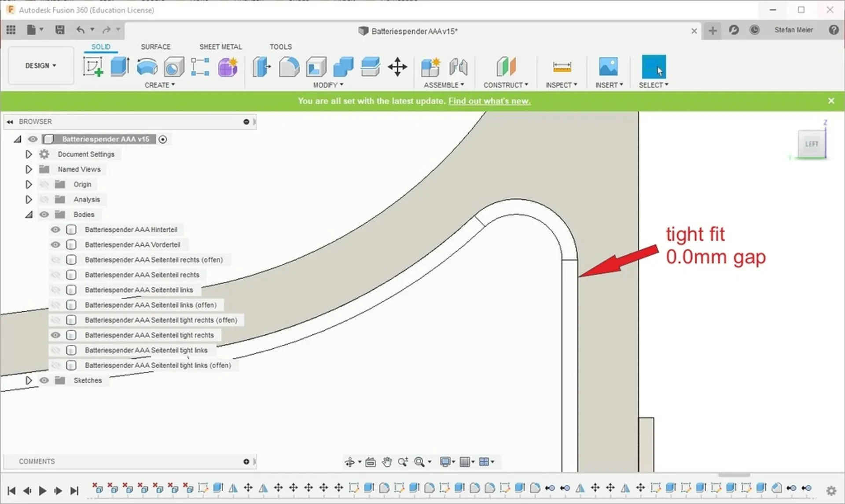Hide the Batteriespender AAA Hinterteil body
This screenshot has width=845, height=504.
[x=55, y=230]
